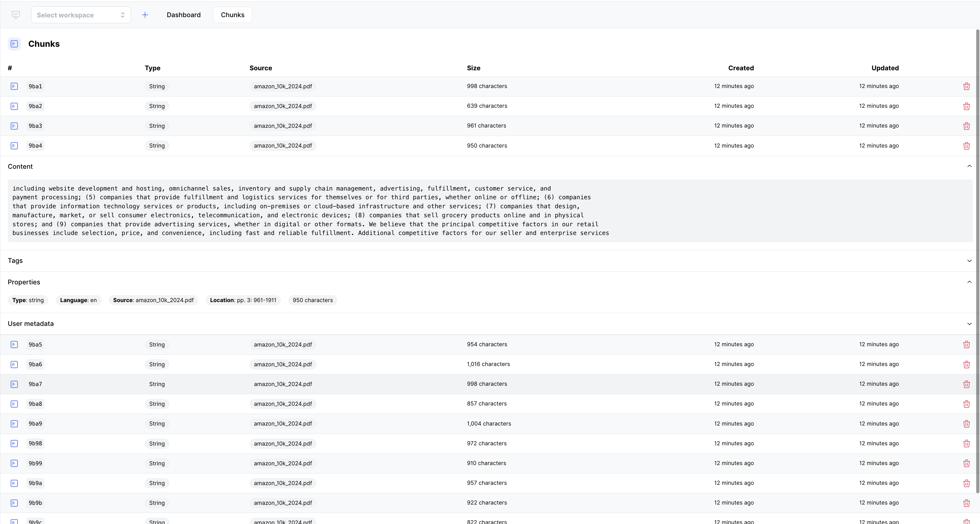Viewport: 980px width, 524px height.
Task: Delete chunk 9ba8 with trash icon
Action: [966, 404]
